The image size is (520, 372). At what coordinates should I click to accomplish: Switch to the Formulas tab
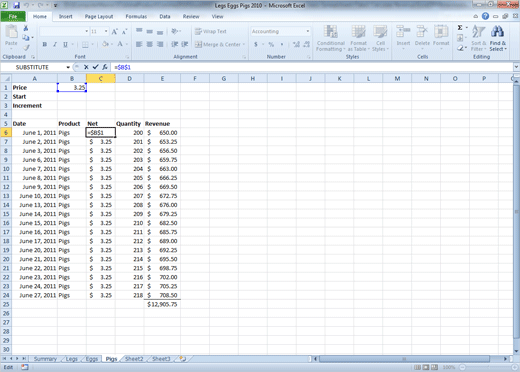point(136,16)
